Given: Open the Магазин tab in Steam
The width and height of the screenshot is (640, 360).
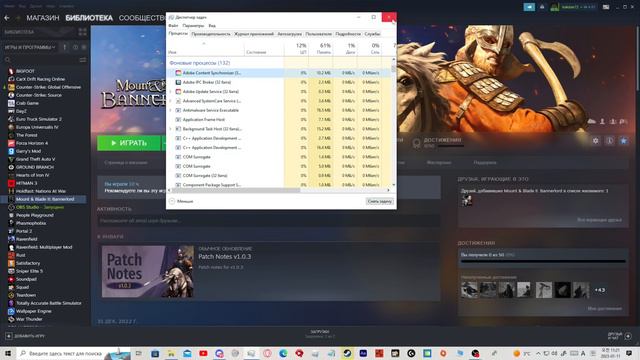Looking at the screenshot, I should [43, 18].
